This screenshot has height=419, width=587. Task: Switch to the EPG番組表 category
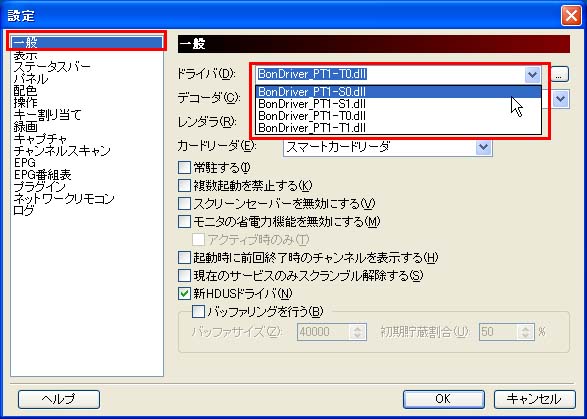click(42, 175)
